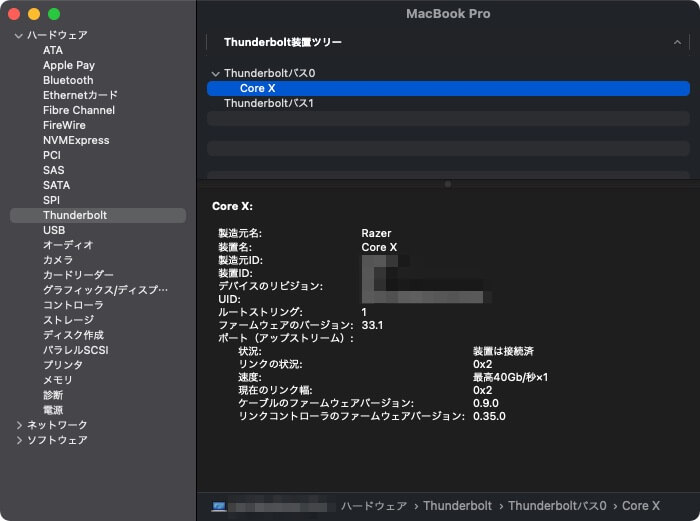The image size is (700, 521).
Task: Click the Core X: detail heading
Action: 232,206
